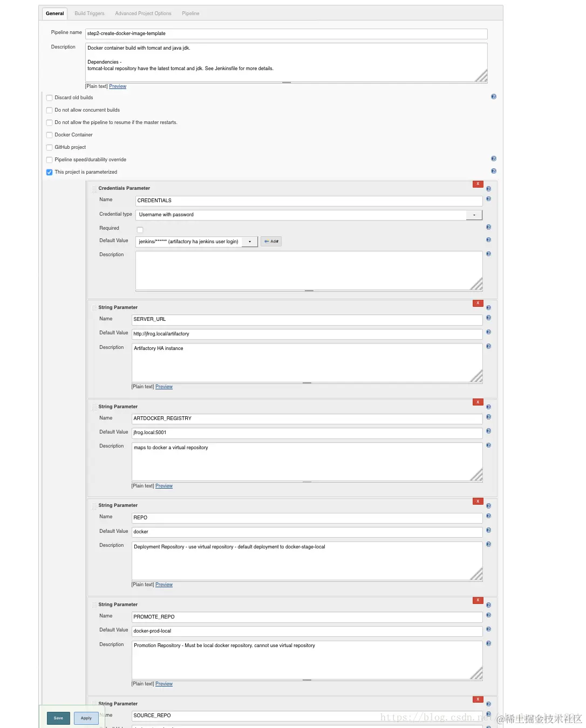Delete the REPO string parameter

pos(478,502)
